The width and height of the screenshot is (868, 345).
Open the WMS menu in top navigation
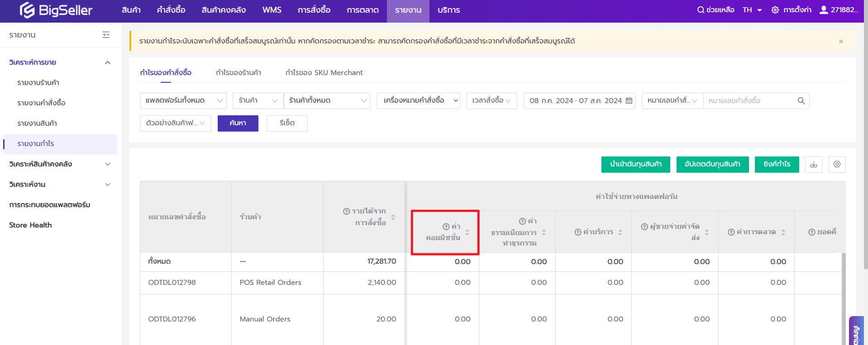click(x=272, y=10)
